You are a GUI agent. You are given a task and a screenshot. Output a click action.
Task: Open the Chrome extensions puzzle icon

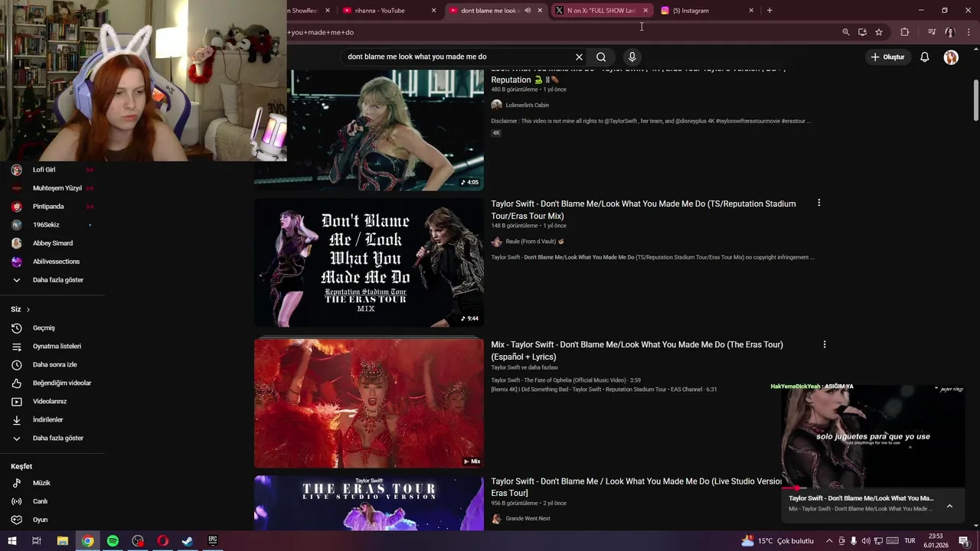tap(905, 32)
